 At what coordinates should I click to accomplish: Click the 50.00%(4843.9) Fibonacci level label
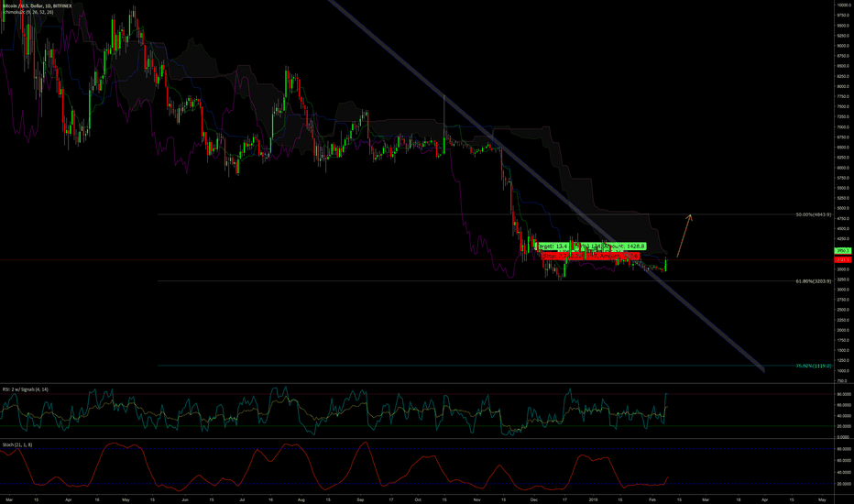[813, 214]
